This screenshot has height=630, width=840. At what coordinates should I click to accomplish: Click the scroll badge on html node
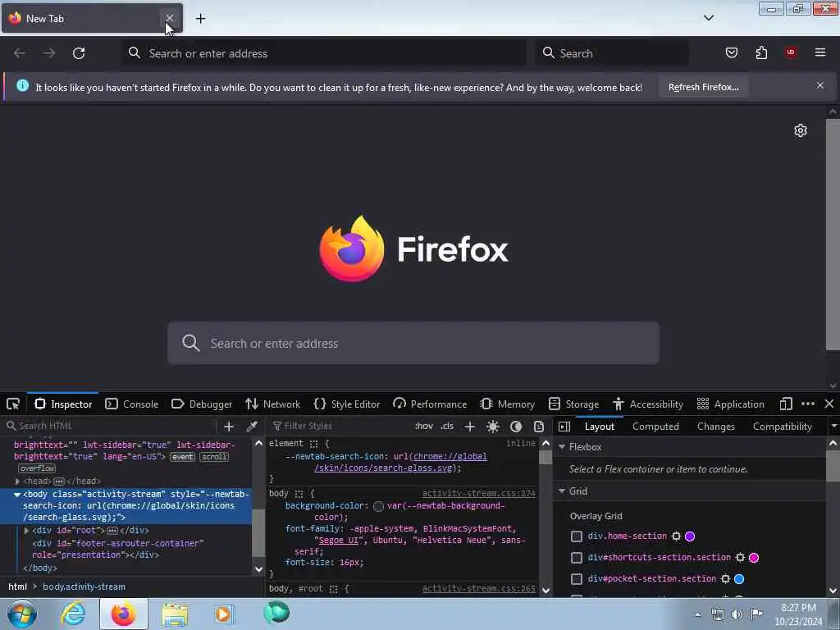point(214,457)
